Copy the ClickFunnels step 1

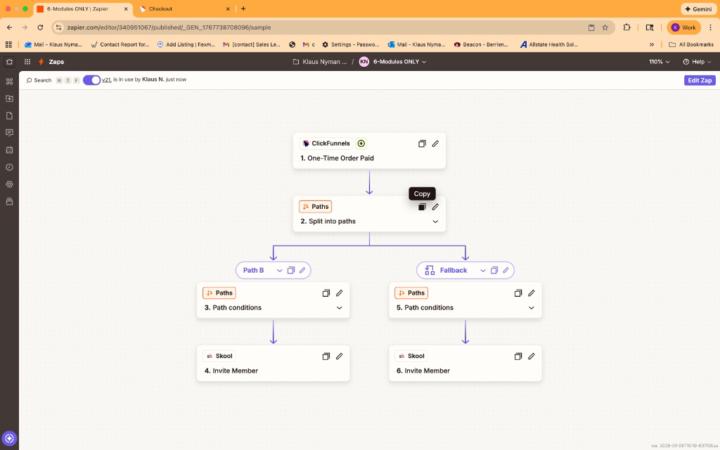tap(422, 144)
